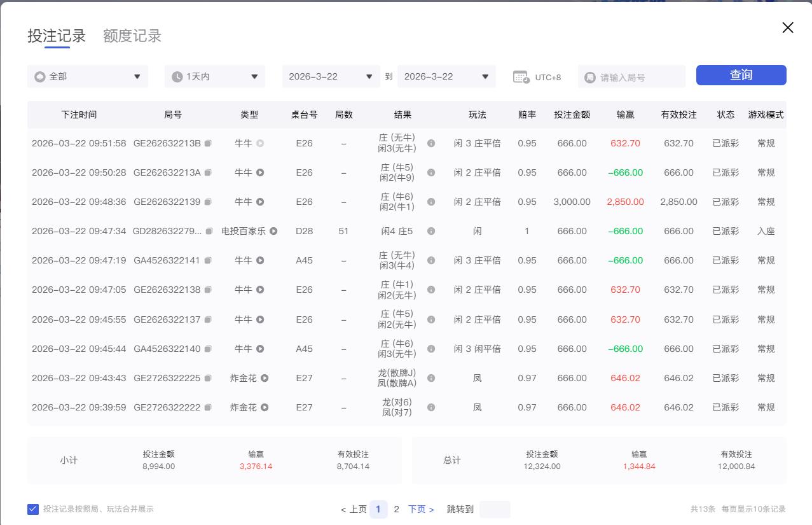Copy round number GA4526322141

(x=207, y=261)
